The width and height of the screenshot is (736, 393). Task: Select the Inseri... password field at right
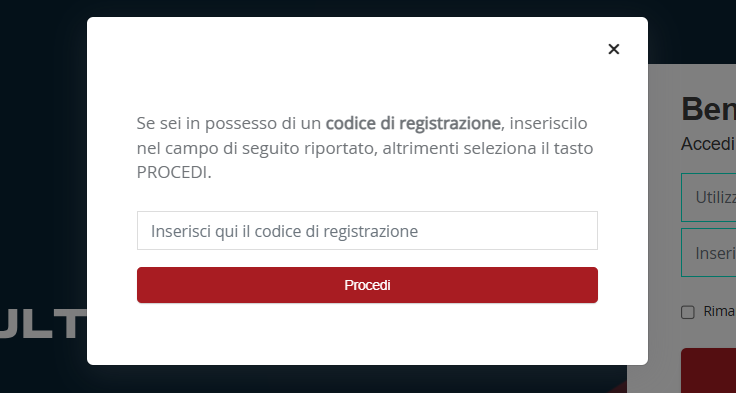click(709, 253)
